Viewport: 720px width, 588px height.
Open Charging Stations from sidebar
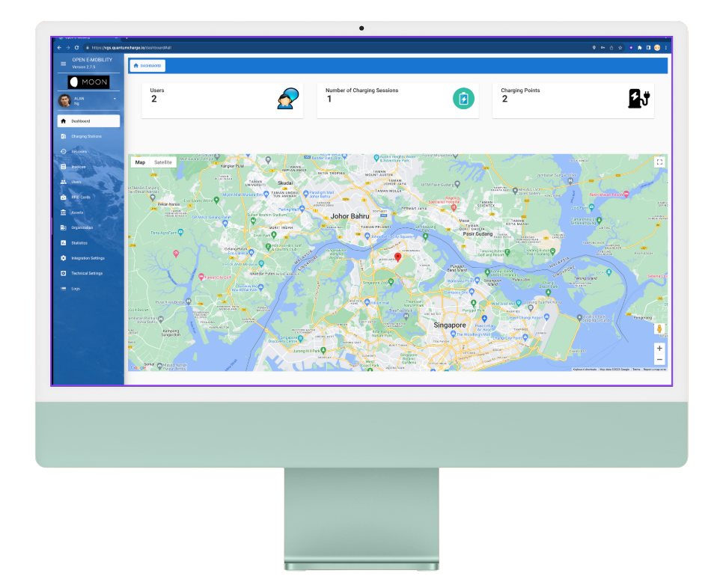pos(87,136)
